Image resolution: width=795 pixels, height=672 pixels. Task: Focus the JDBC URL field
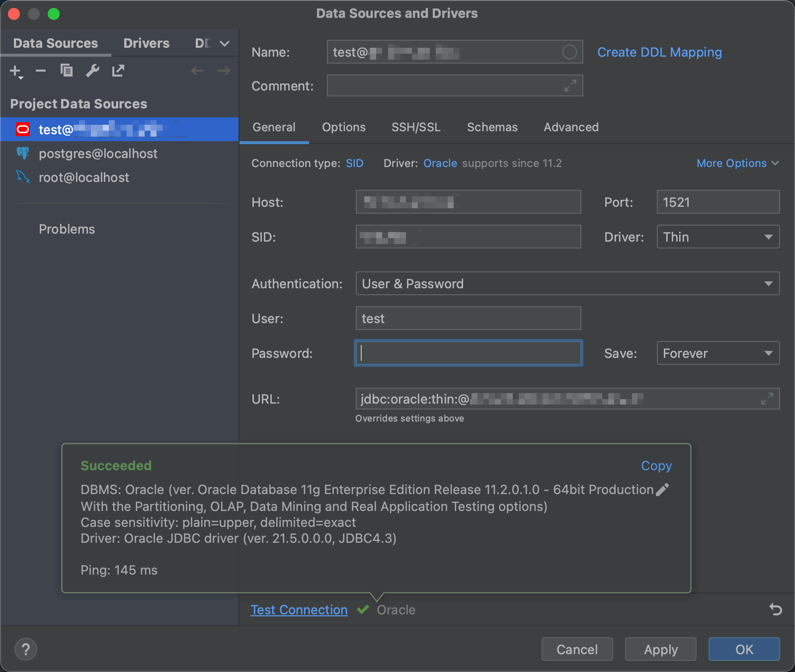567,399
